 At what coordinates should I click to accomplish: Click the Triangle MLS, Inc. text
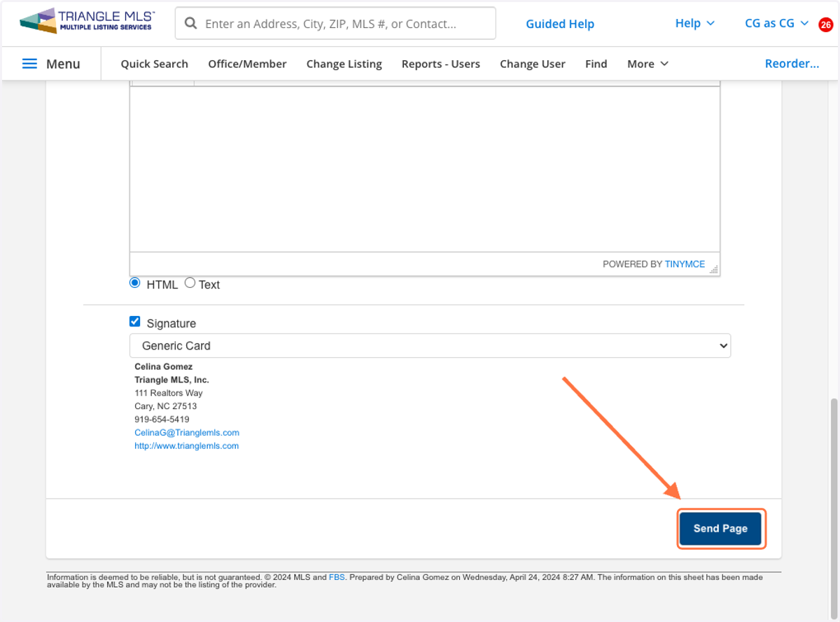171,380
